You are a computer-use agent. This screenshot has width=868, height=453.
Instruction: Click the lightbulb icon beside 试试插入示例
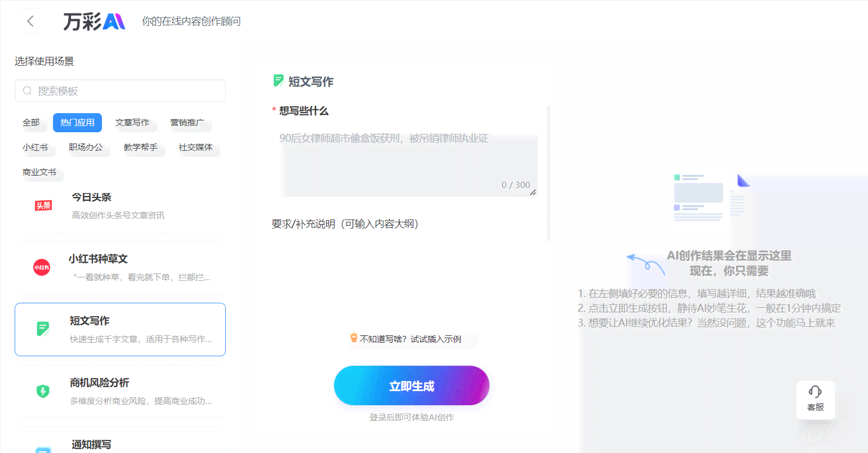(x=354, y=338)
